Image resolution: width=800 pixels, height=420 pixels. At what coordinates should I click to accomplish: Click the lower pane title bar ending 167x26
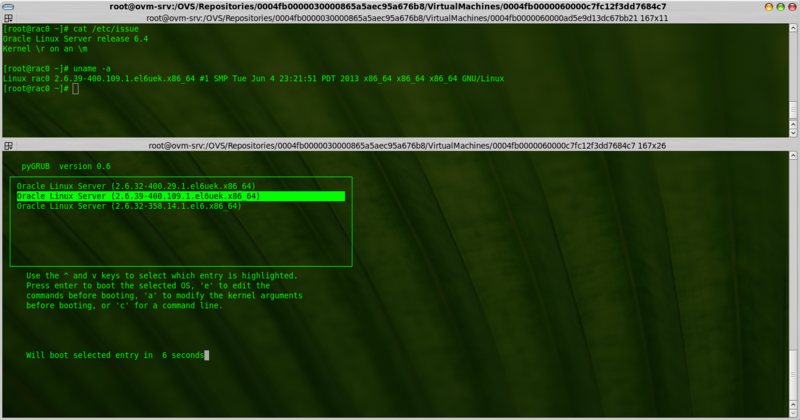407,145
